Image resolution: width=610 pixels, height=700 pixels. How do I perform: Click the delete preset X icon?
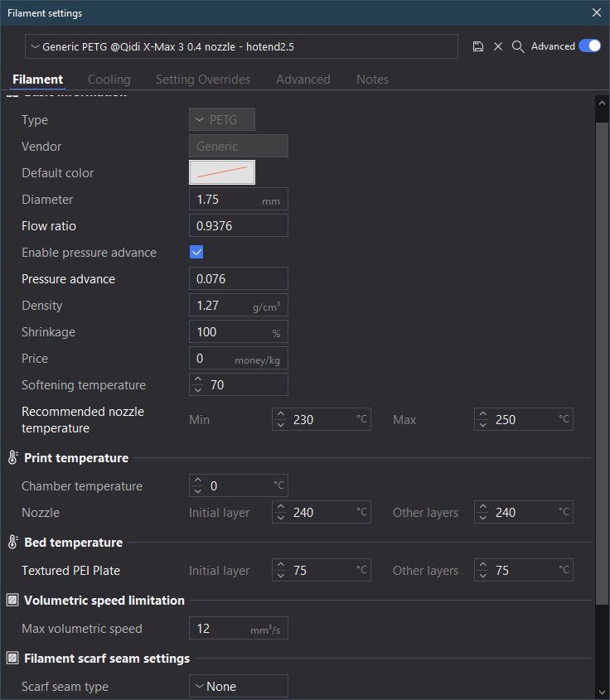[x=498, y=47]
